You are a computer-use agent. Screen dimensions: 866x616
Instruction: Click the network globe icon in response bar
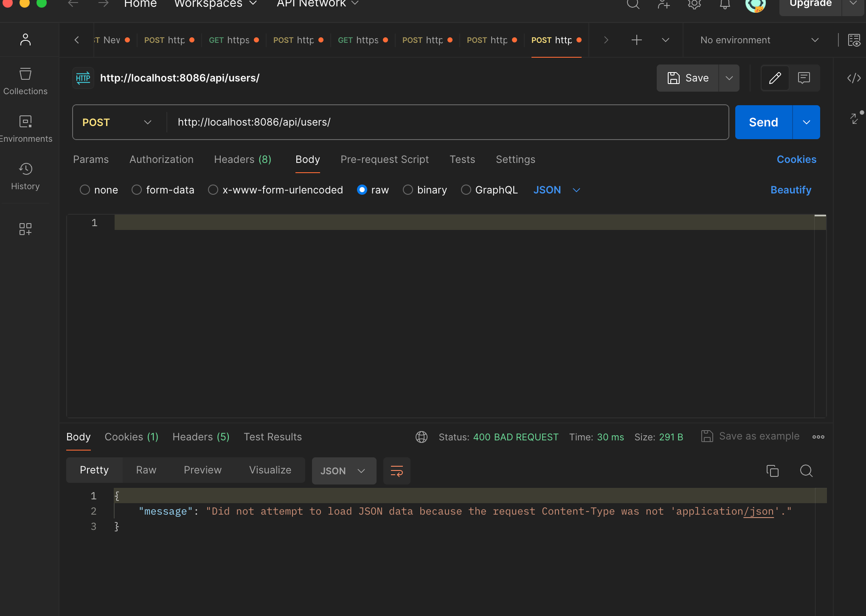[x=421, y=437]
